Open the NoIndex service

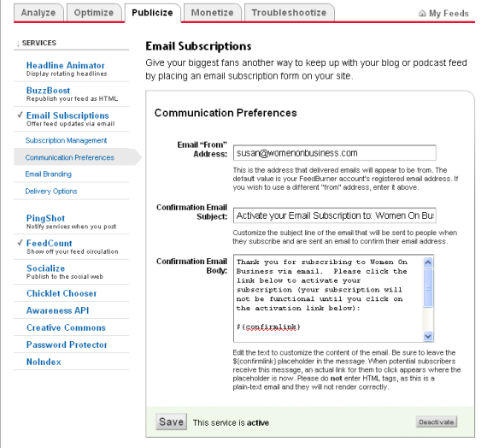(x=44, y=362)
